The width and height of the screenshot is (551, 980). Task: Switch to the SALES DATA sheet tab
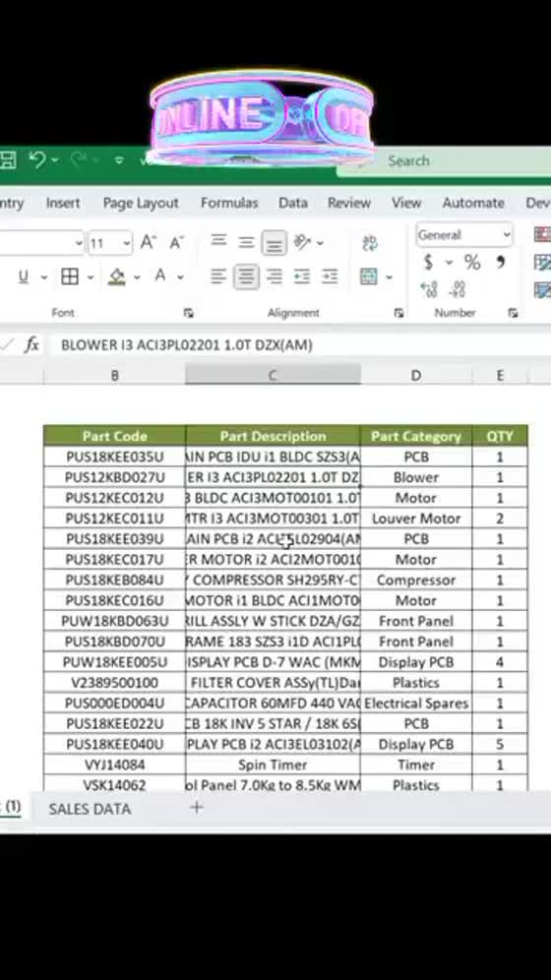(x=90, y=809)
